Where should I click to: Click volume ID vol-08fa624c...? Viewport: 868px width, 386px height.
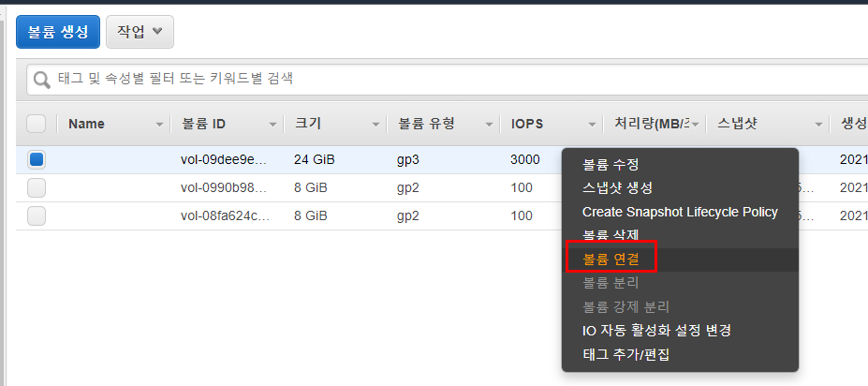coord(225,215)
